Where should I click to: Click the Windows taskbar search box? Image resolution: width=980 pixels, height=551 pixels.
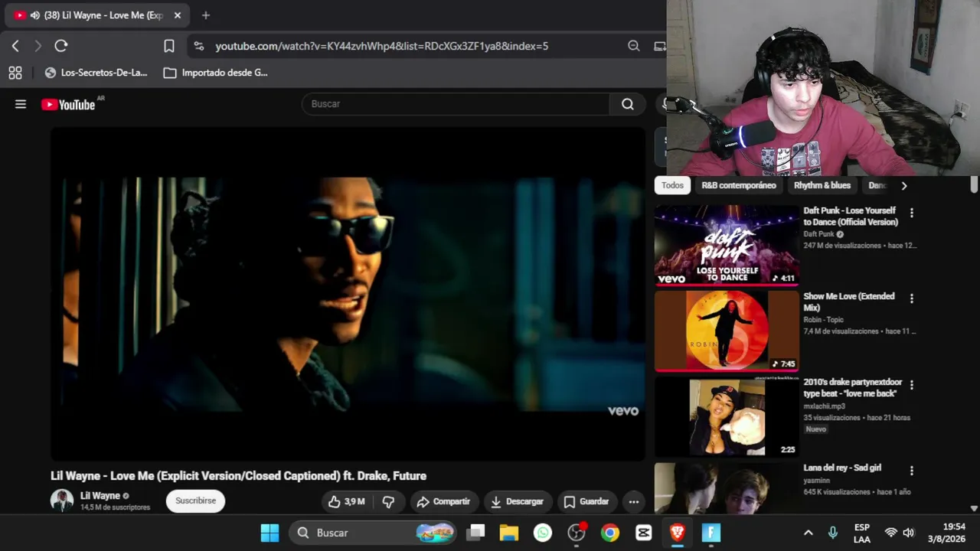pos(373,533)
